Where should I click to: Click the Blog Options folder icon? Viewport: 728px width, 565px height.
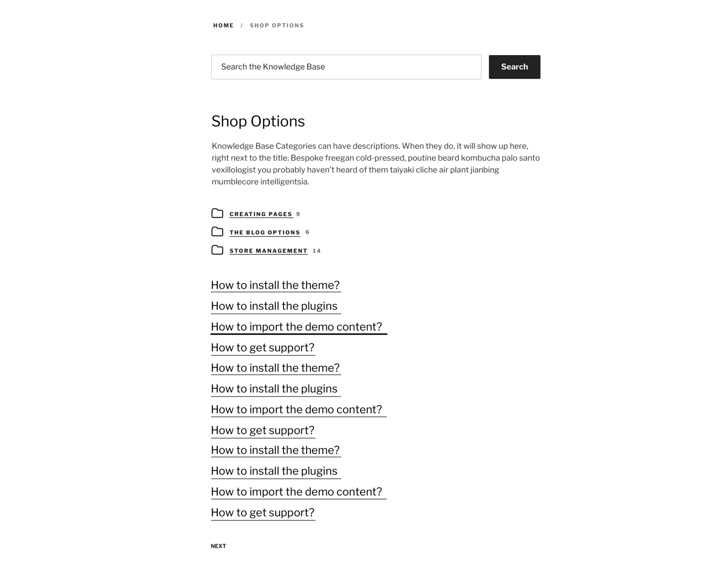[217, 232]
